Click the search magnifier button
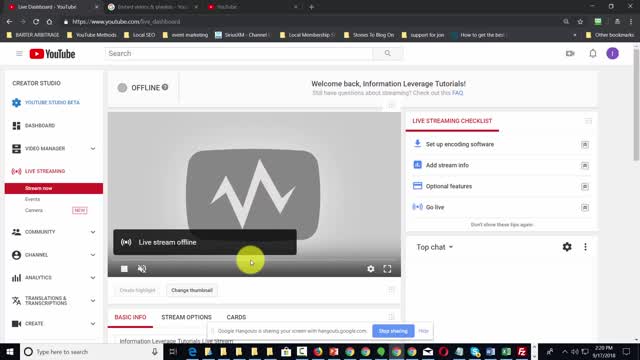This screenshot has height=360, width=640. click(x=387, y=53)
